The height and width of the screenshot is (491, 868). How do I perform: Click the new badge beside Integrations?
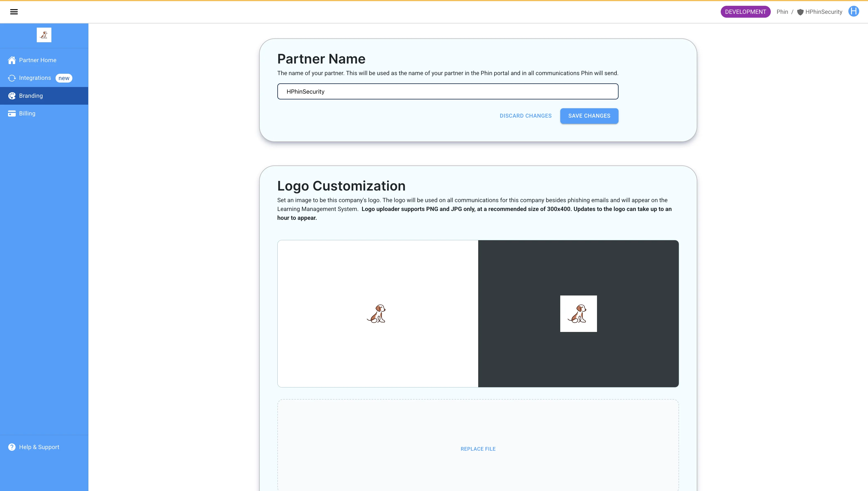click(64, 78)
